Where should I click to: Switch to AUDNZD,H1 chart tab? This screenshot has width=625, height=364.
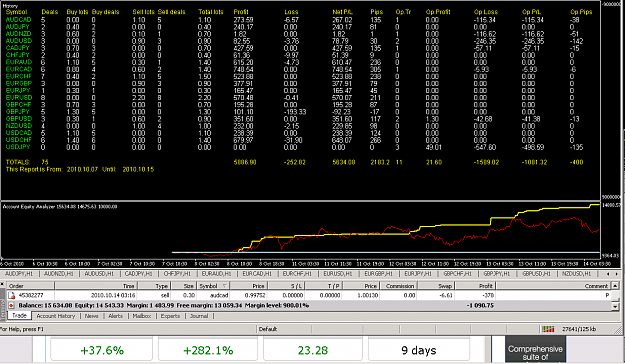(59, 274)
